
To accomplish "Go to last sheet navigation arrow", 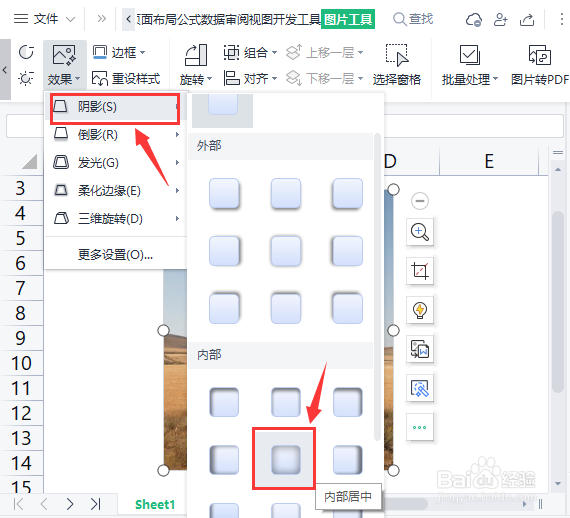I will (95, 504).
